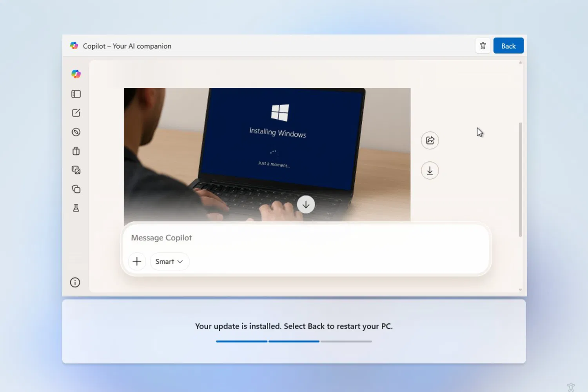Download the video with the download icon

[x=430, y=171]
